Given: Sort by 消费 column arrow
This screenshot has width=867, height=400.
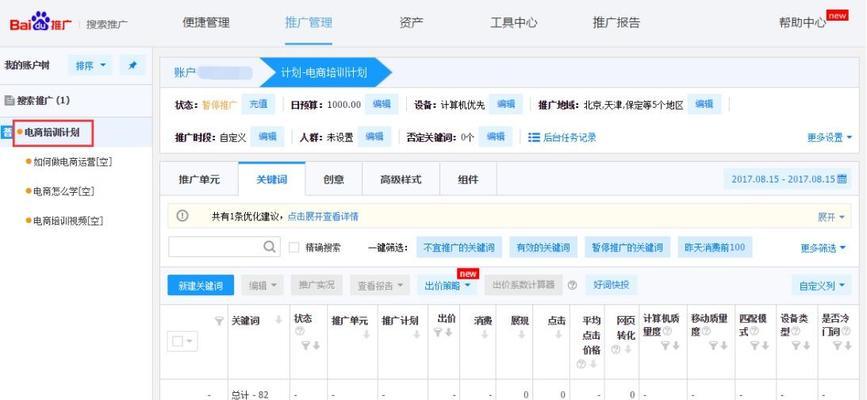Looking at the screenshot, I should click(484, 335).
